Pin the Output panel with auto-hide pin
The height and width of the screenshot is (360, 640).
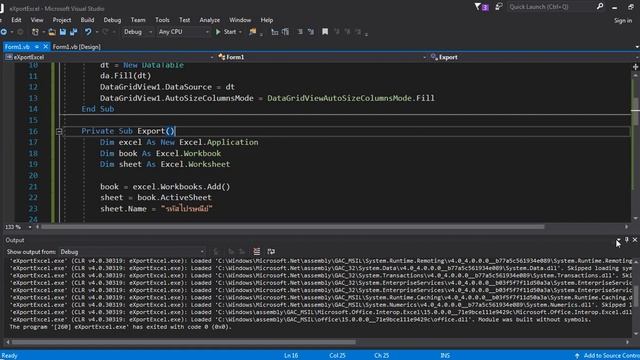(x=627, y=240)
